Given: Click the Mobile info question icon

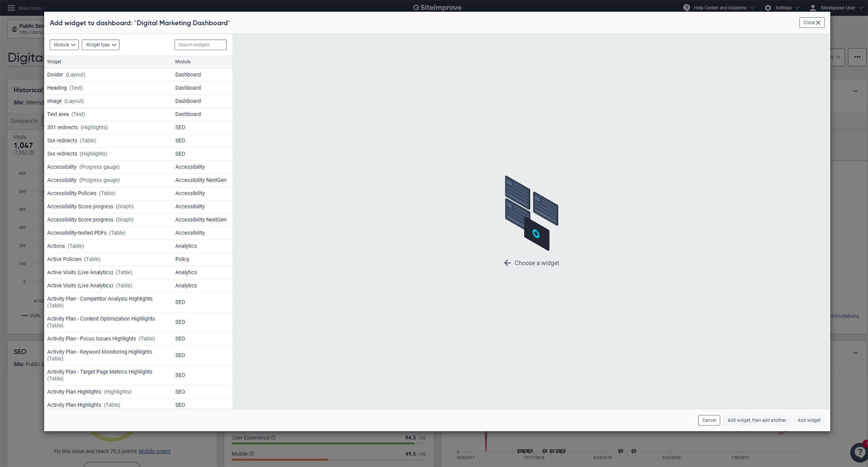Looking at the screenshot, I should (252, 454).
